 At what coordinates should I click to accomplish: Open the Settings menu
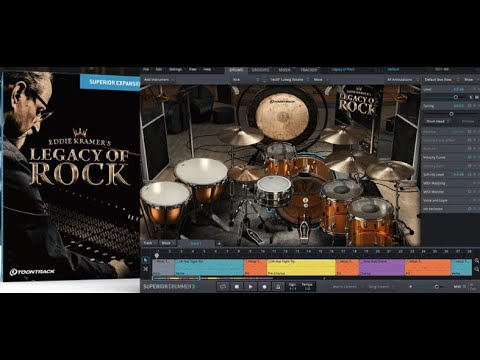[x=176, y=69]
